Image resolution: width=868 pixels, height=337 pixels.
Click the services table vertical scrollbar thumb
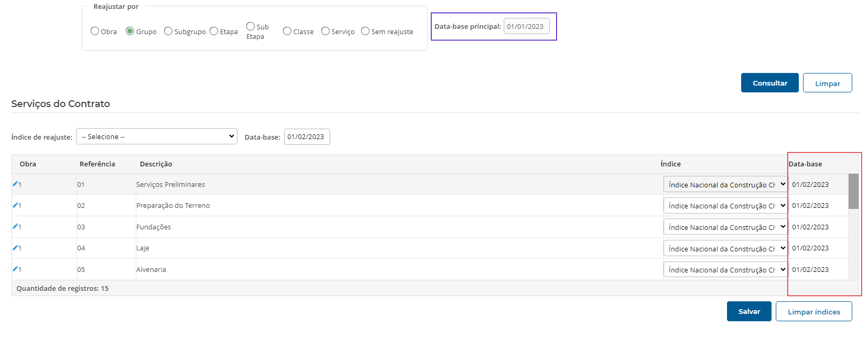(x=853, y=192)
